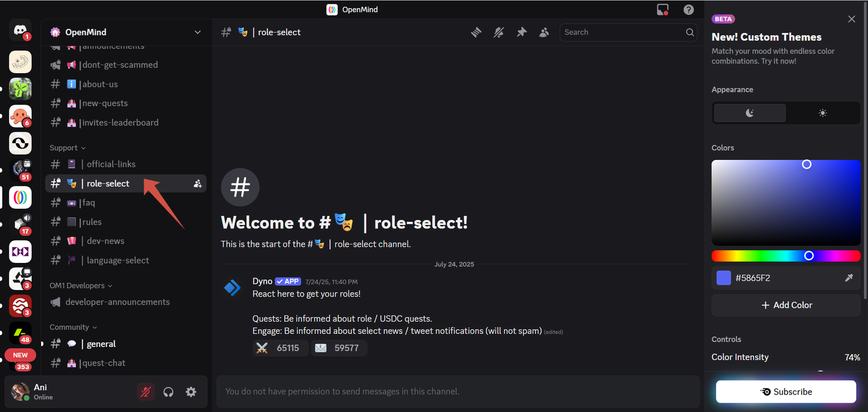Screen dimensions: 868x412
Task: Click the help question mark icon
Action: pos(688,10)
